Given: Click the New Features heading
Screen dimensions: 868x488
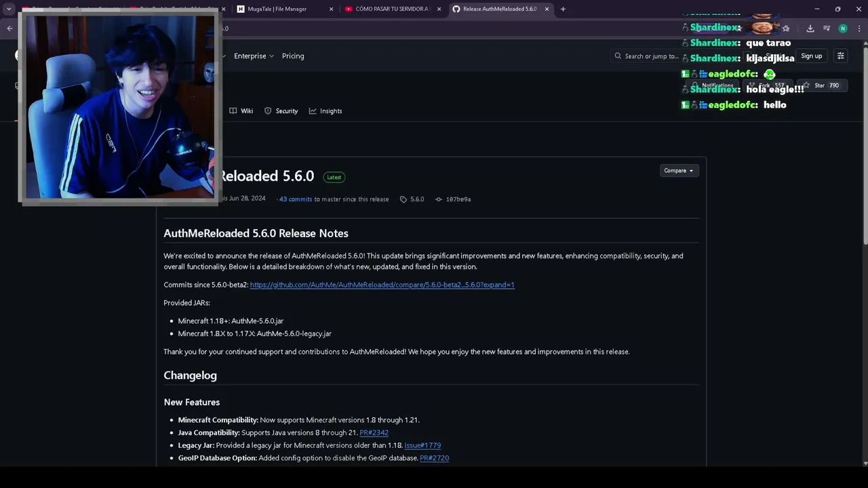Looking at the screenshot, I should coord(192,402).
